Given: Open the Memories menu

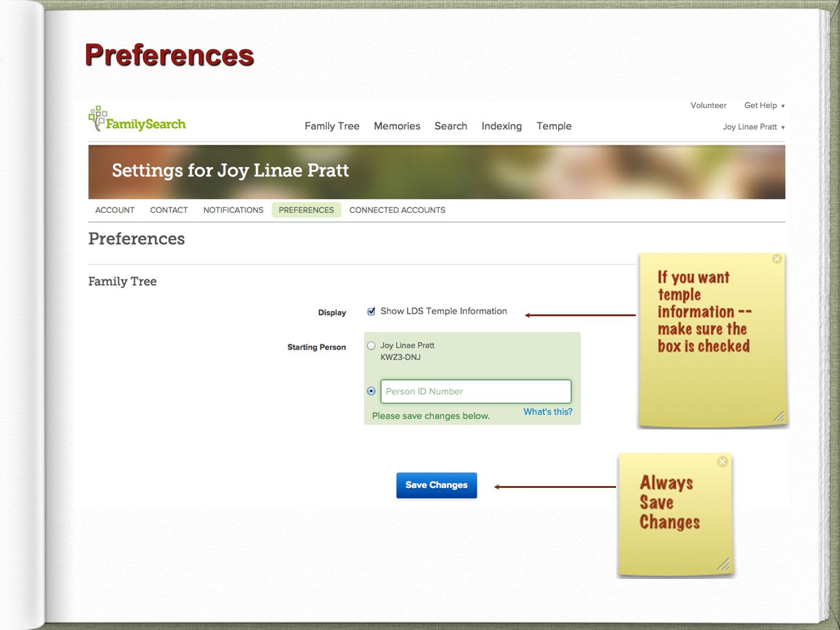Looking at the screenshot, I should (397, 126).
